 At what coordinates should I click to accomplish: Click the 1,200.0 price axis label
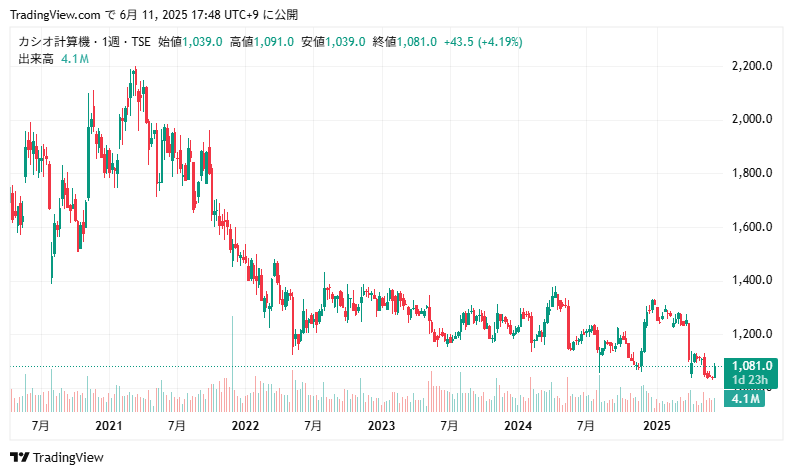752,334
